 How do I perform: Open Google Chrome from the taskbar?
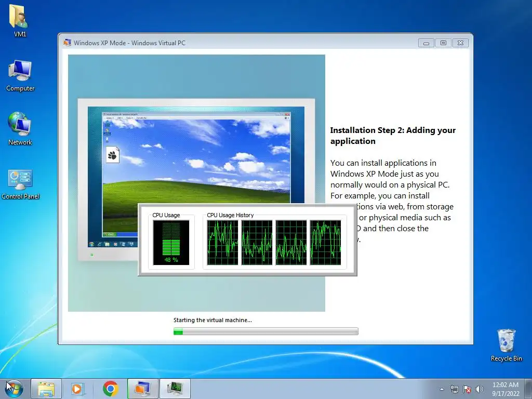pyautogui.click(x=110, y=389)
